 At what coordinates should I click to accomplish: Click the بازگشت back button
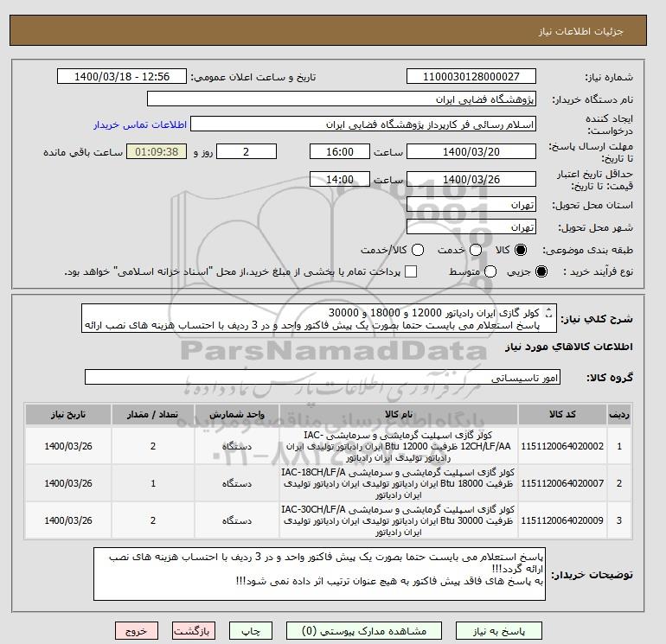click(194, 631)
